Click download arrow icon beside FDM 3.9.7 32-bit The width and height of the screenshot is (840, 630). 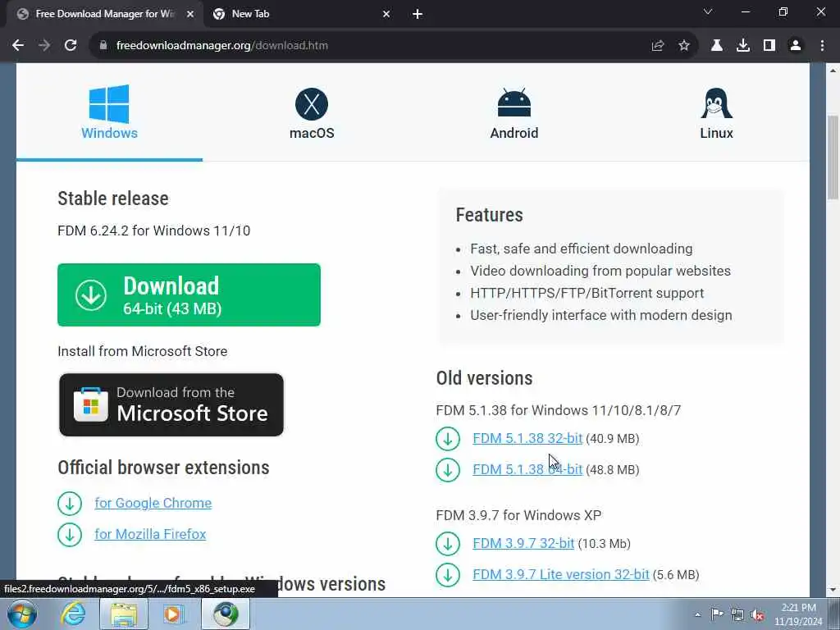(x=448, y=544)
